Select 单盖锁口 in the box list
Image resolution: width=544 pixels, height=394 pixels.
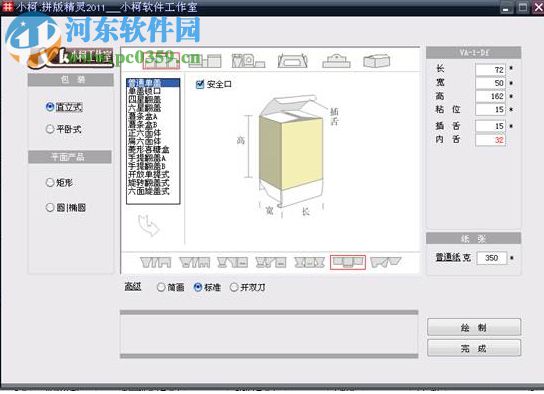pyautogui.click(x=153, y=91)
